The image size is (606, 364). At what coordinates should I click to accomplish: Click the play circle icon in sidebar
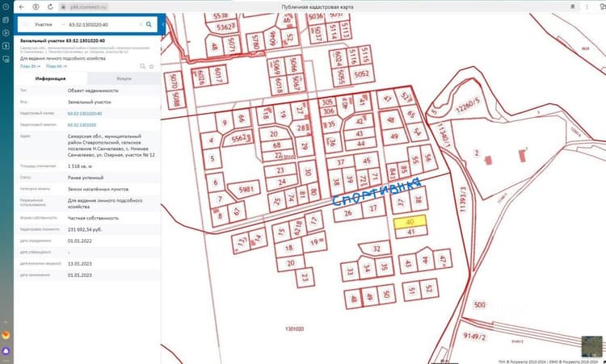coord(6,33)
